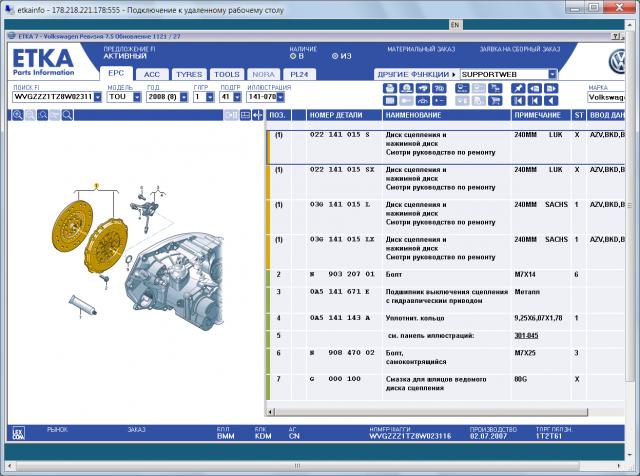Open the Год 2008 dropdown
This screenshot has width=640, height=476.
pos(184,97)
